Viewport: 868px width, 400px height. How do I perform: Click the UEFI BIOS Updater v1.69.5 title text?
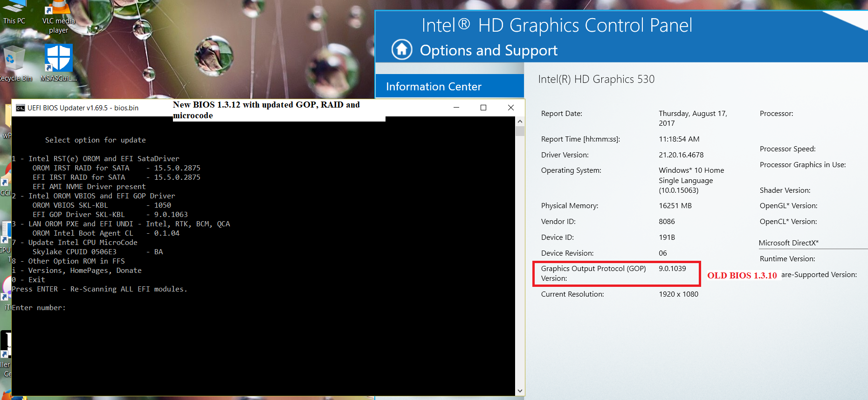[x=83, y=108]
